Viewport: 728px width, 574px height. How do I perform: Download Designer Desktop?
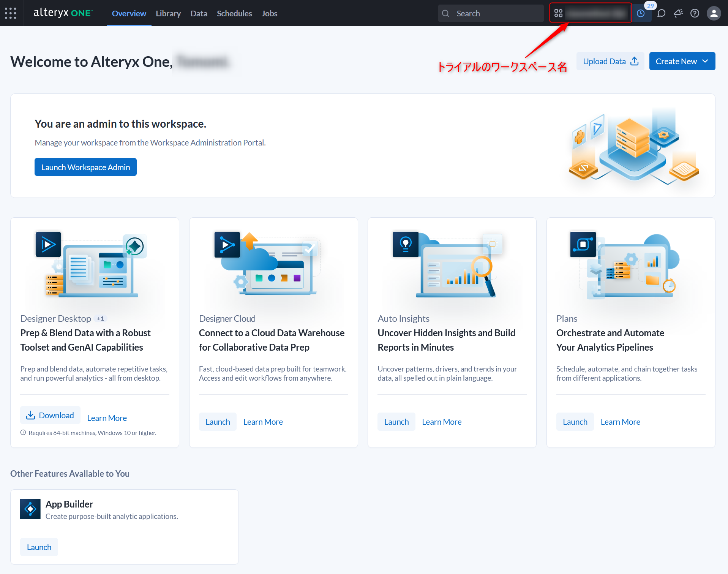point(50,415)
